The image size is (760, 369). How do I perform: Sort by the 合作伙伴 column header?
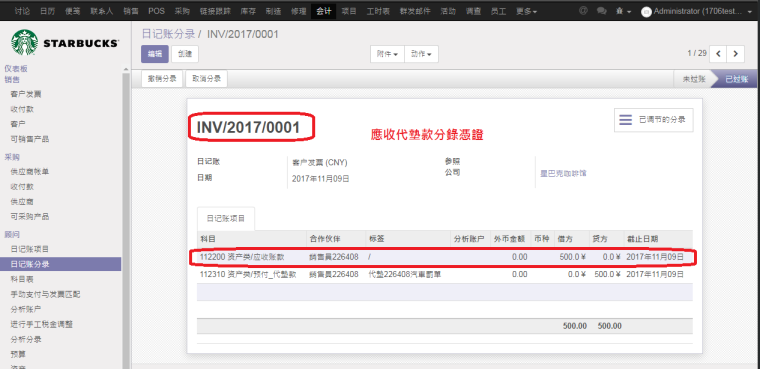(x=336, y=239)
